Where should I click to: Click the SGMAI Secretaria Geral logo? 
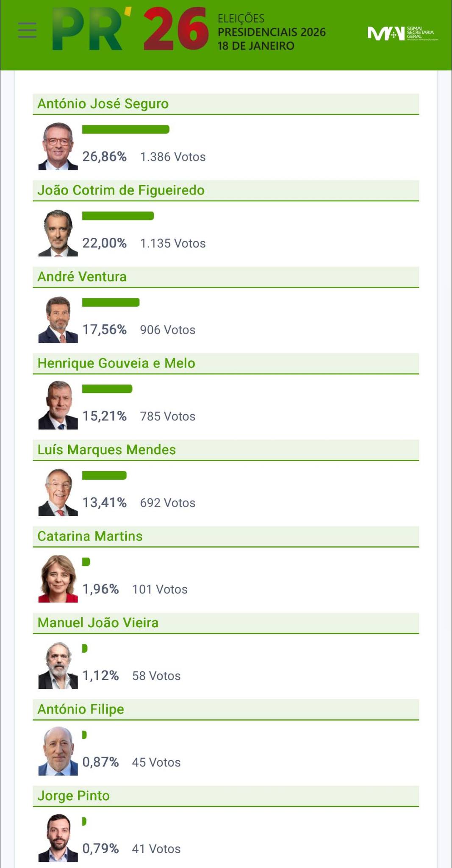coord(402,33)
